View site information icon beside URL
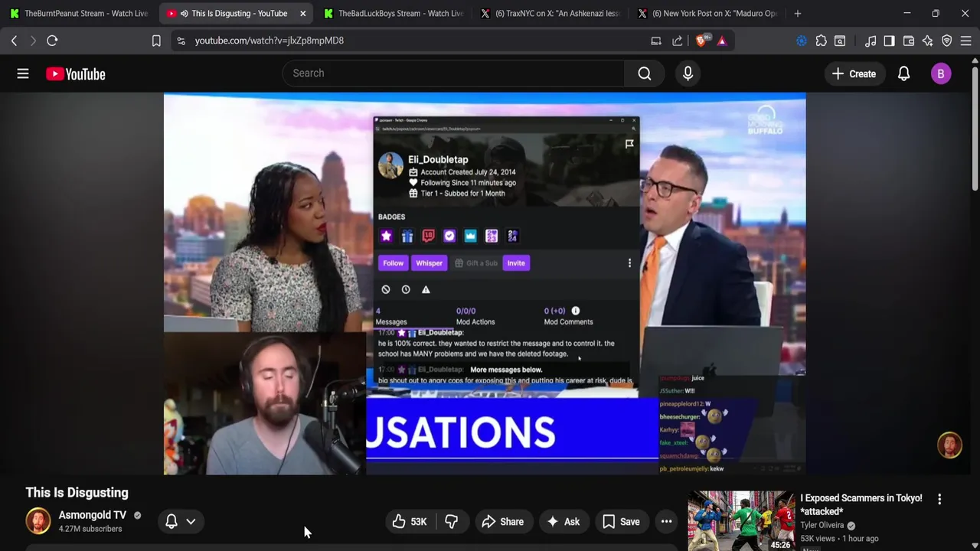This screenshot has width=980, height=551. 181,41
